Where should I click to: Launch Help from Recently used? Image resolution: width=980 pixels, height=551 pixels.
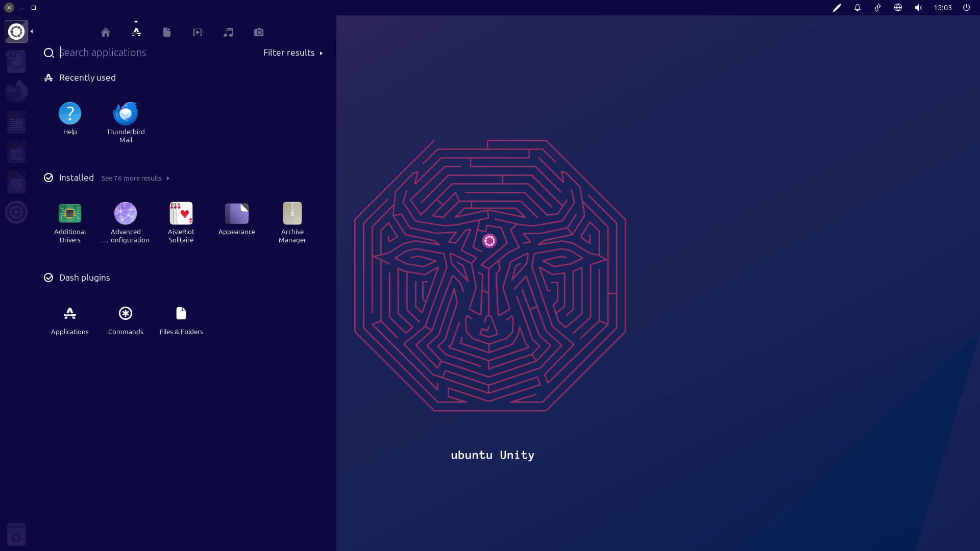pos(70,119)
